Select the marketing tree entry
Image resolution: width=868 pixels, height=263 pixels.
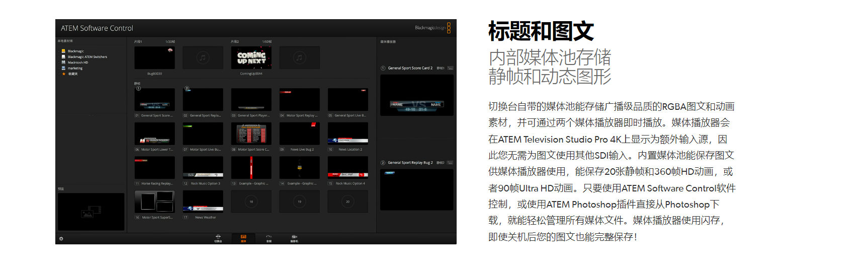75,68
